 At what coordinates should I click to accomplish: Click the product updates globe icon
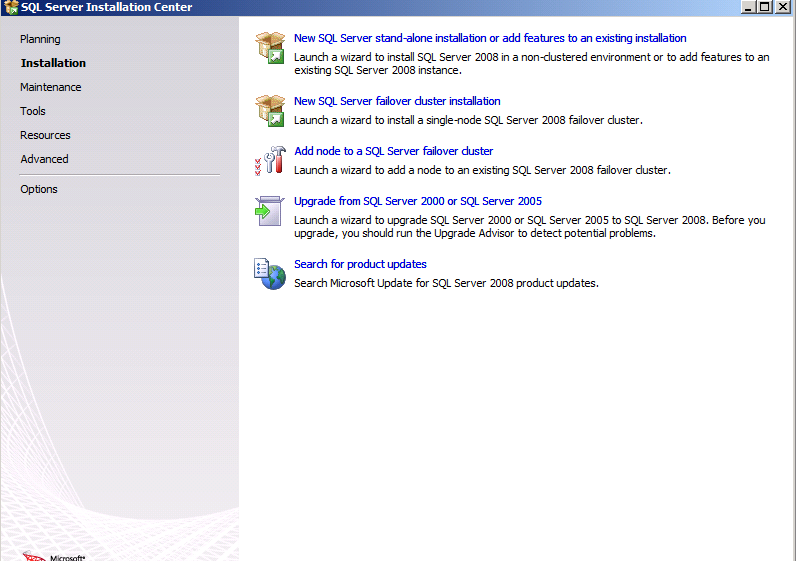tap(270, 274)
